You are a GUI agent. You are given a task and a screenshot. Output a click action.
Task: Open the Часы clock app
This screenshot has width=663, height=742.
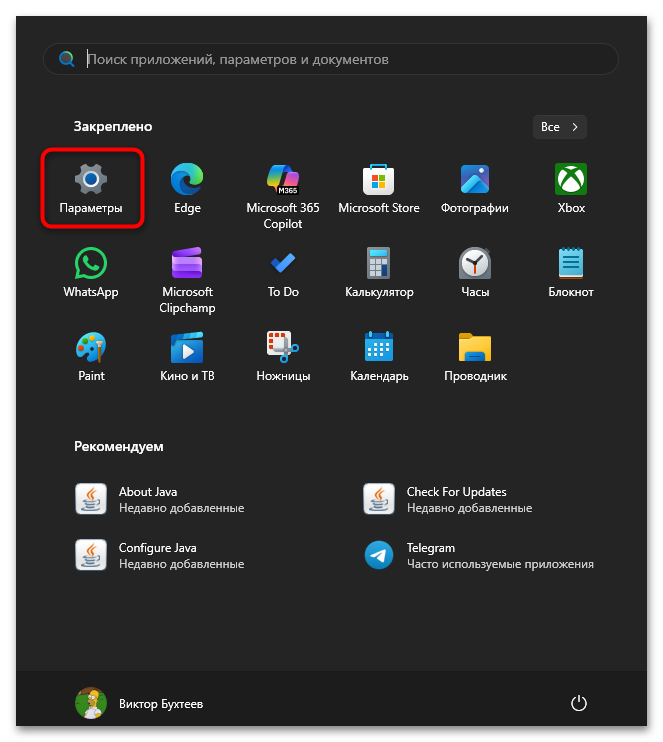(x=475, y=273)
